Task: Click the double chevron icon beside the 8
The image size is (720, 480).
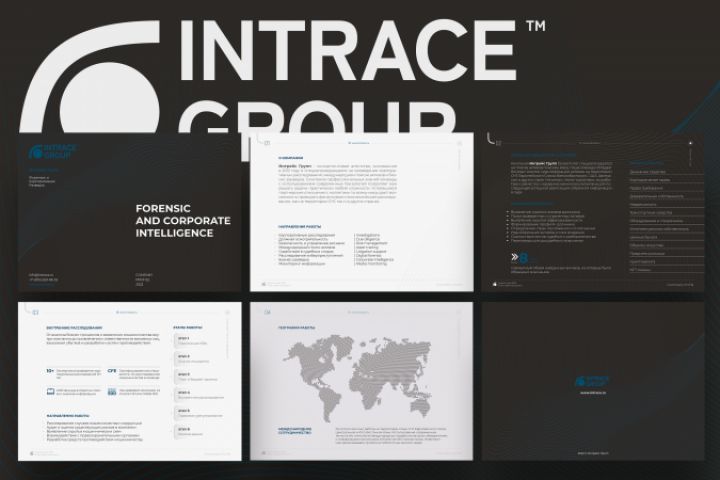Action: 515,256
